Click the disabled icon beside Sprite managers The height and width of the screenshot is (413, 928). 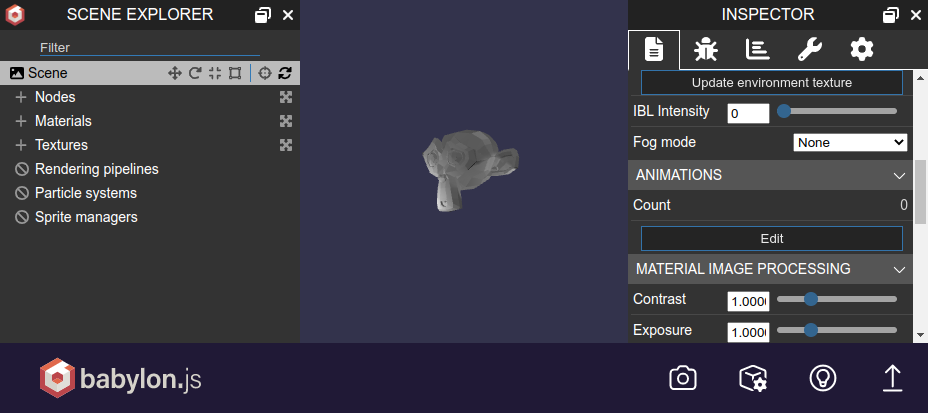[22, 218]
